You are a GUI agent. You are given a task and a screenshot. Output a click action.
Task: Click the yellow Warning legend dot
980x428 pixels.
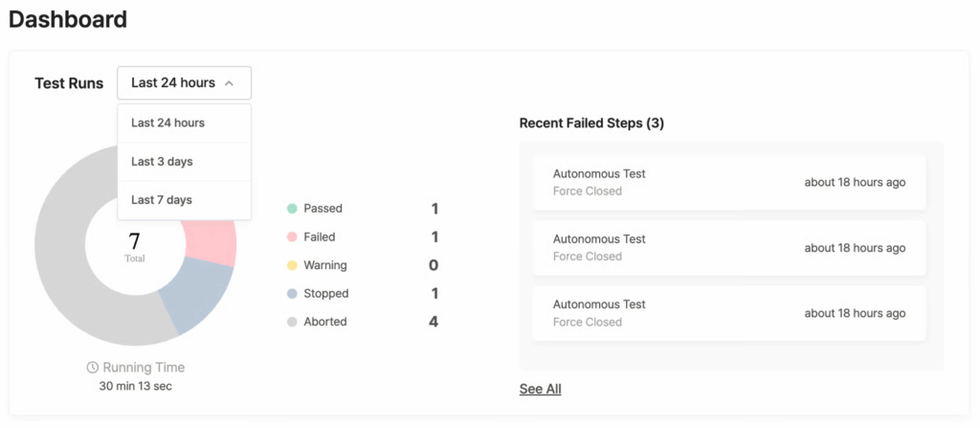click(292, 265)
